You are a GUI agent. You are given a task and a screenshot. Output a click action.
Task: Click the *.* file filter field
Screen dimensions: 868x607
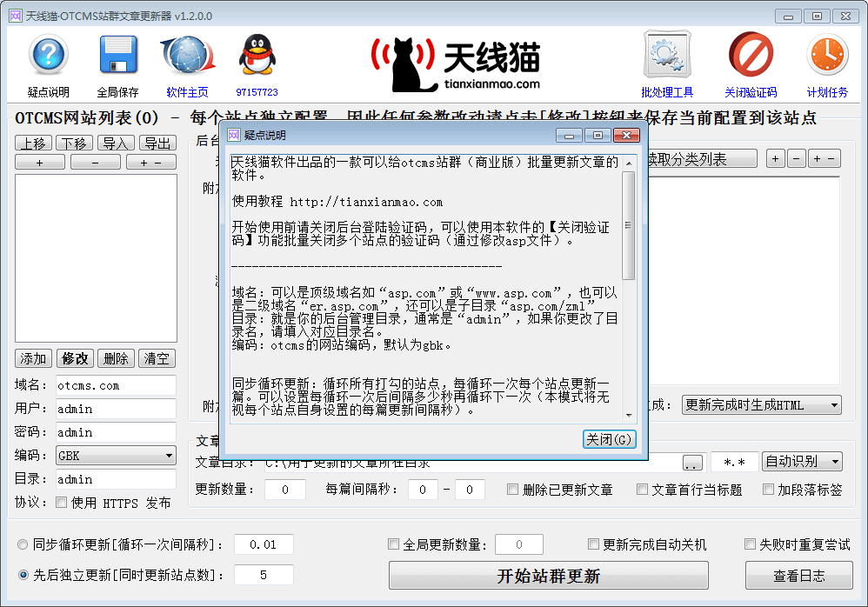point(734,462)
